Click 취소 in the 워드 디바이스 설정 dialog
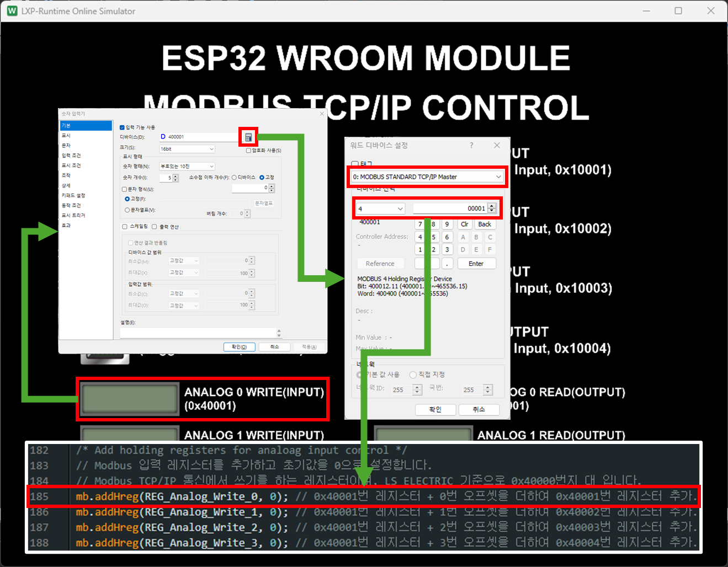Image resolution: width=728 pixels, height=567 pixels. (479, 409)
